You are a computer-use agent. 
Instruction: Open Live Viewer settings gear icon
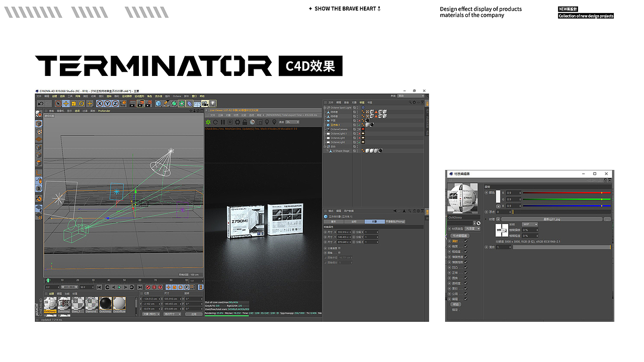click(237, 122)
